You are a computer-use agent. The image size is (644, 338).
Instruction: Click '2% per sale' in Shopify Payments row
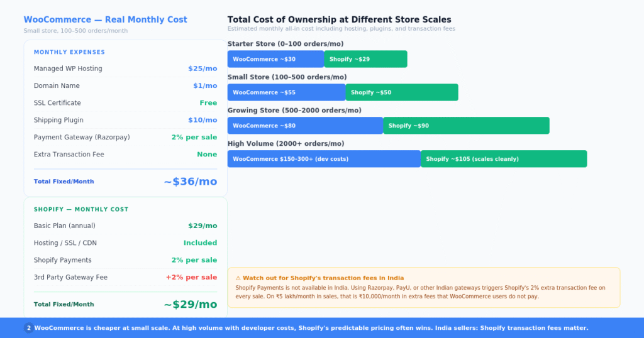(x=194, y=260)
